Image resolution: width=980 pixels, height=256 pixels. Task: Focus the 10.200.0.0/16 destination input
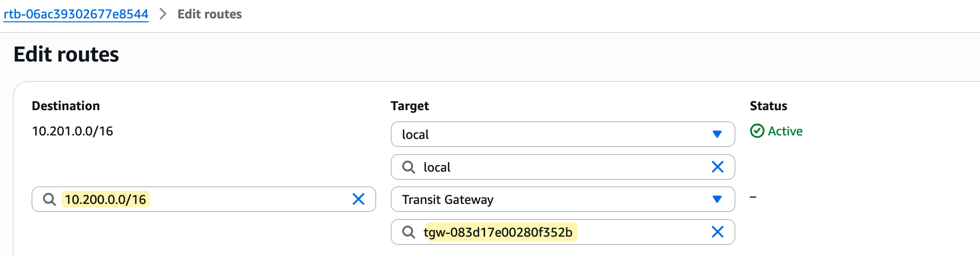tap(204, 199)
